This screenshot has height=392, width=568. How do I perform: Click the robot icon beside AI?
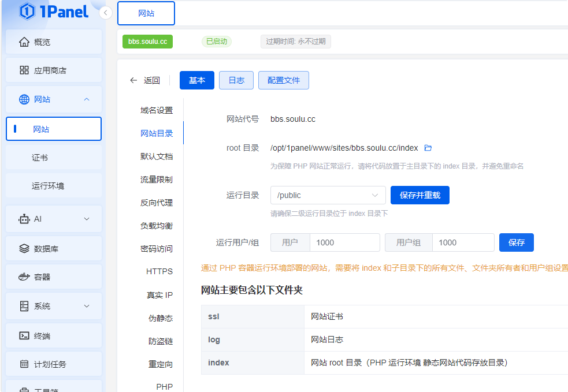[24, 219]
